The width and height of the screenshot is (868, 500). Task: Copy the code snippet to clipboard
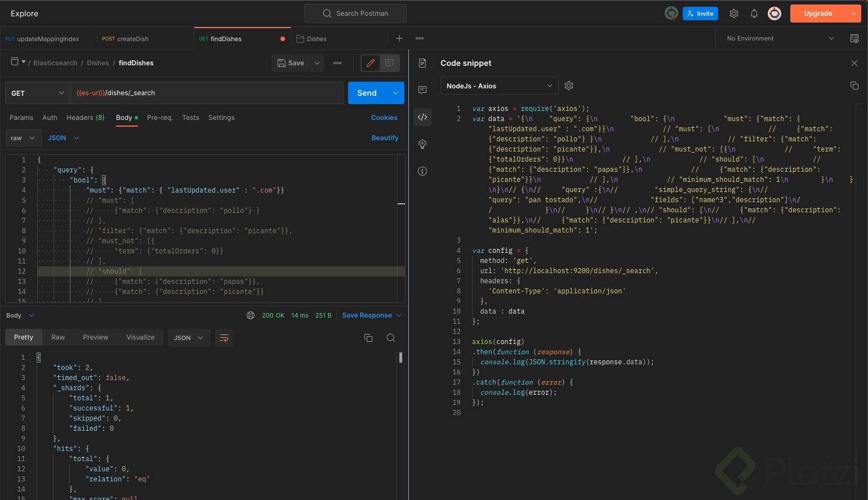click(x=854, y=86)
